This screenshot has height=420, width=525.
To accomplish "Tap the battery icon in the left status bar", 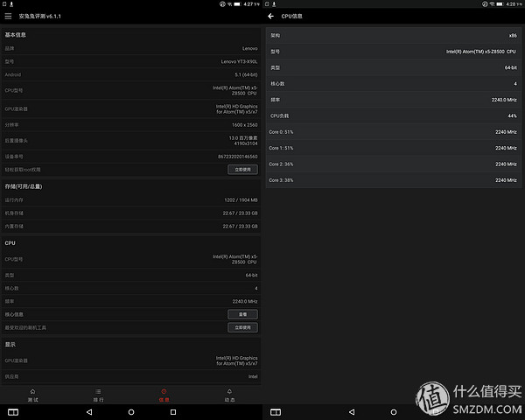I will tap(237, 4).
